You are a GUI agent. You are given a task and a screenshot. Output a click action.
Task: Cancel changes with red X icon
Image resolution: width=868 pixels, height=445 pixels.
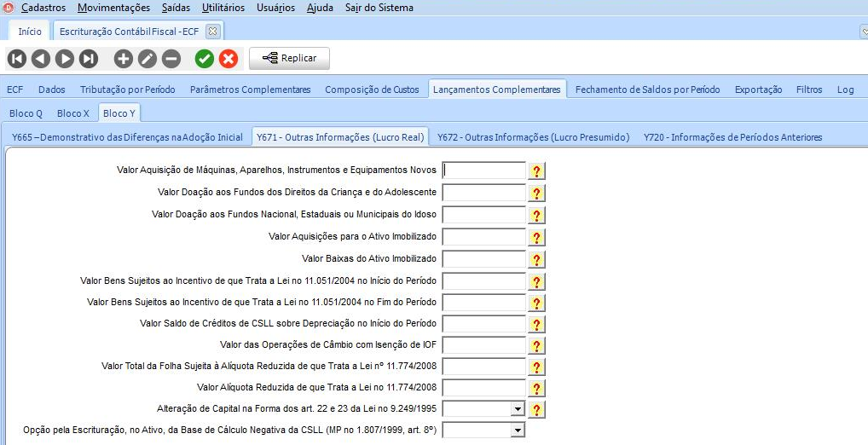[228, 58]
